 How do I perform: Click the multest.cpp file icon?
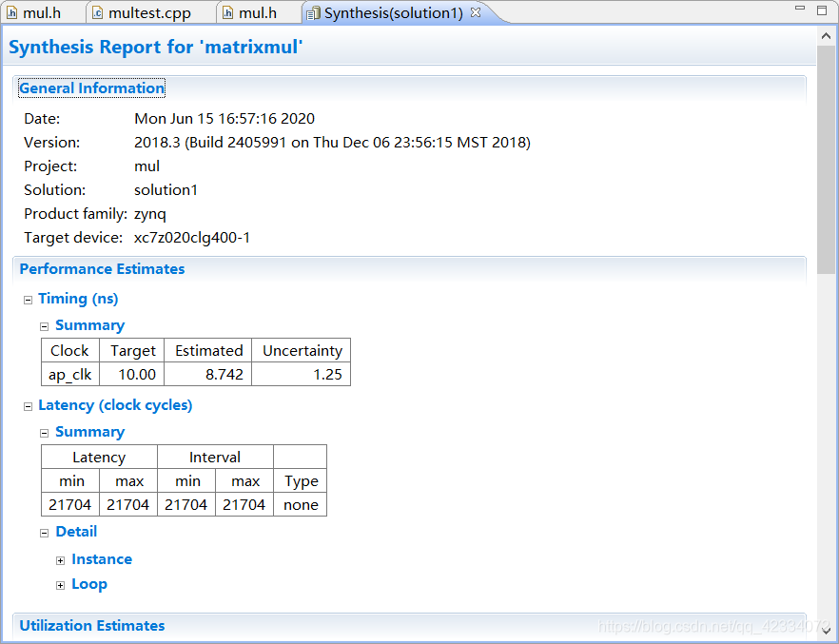[97, 12]
